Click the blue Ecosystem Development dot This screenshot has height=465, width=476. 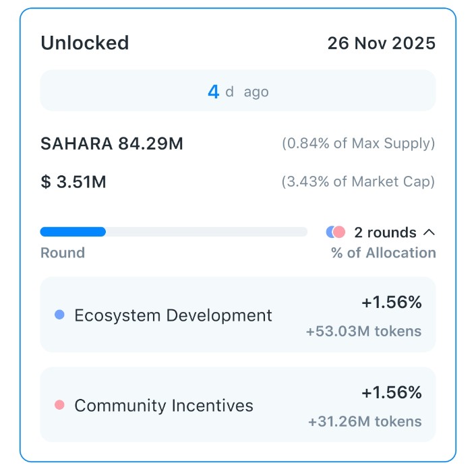point(59,315)
